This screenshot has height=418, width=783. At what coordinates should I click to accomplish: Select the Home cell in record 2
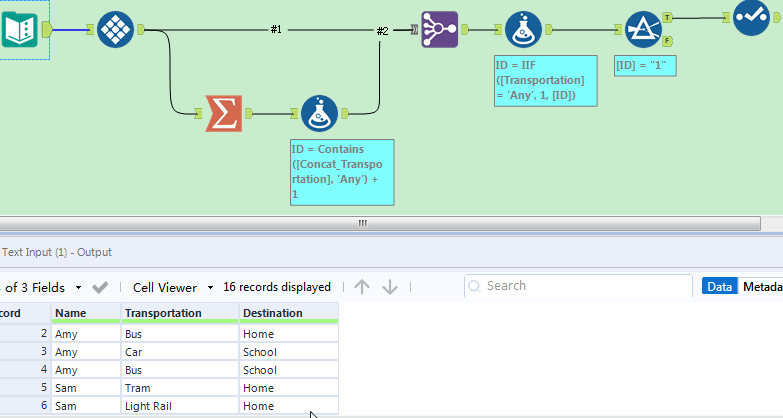click(x=289, y=334)
